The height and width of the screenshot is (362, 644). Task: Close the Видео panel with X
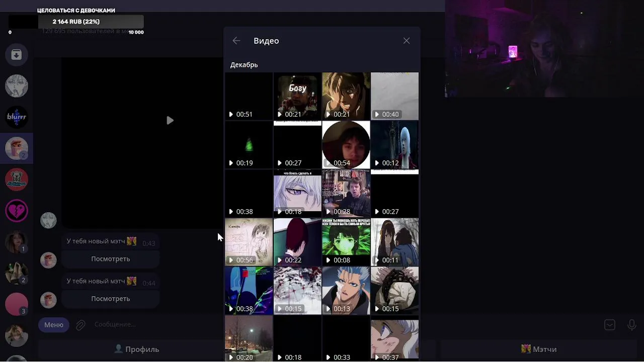click(407, 41)
